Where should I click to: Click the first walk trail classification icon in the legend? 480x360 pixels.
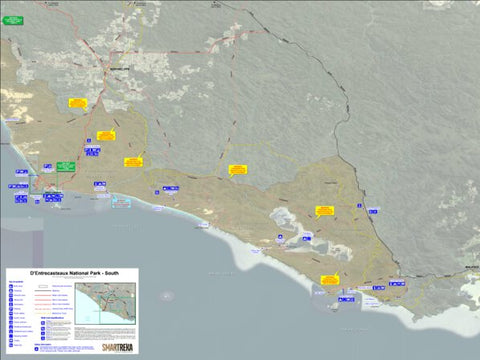pos(43,323)
